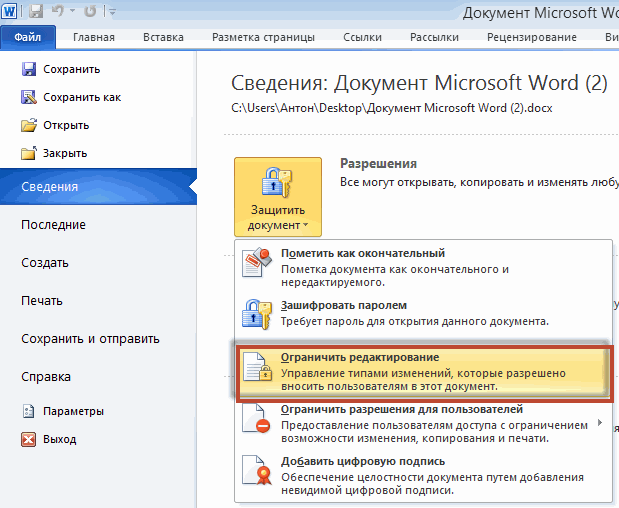
Task: Click the Закрыть label in sidebar
Action: click(65, 154)
